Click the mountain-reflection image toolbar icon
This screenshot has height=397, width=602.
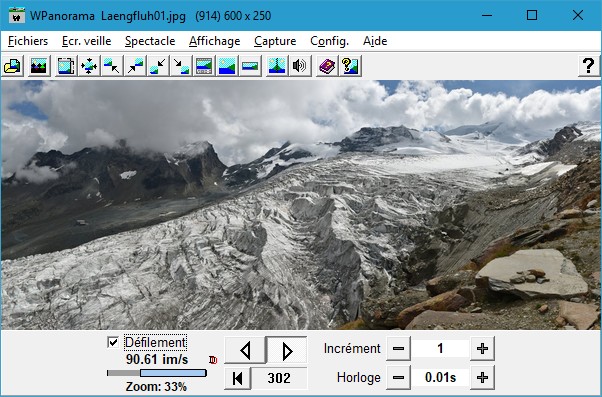pos(39,66)
